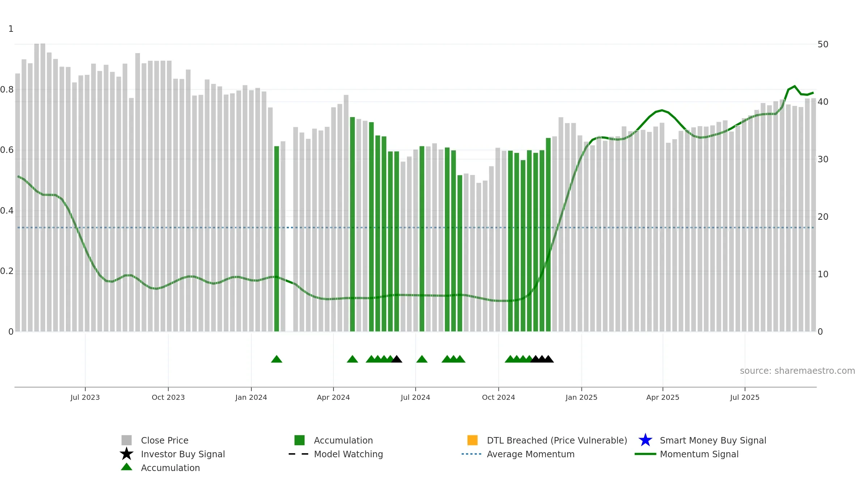
Task: Click the momentum line peak near Apr 2025
Action: pos(662,110)
